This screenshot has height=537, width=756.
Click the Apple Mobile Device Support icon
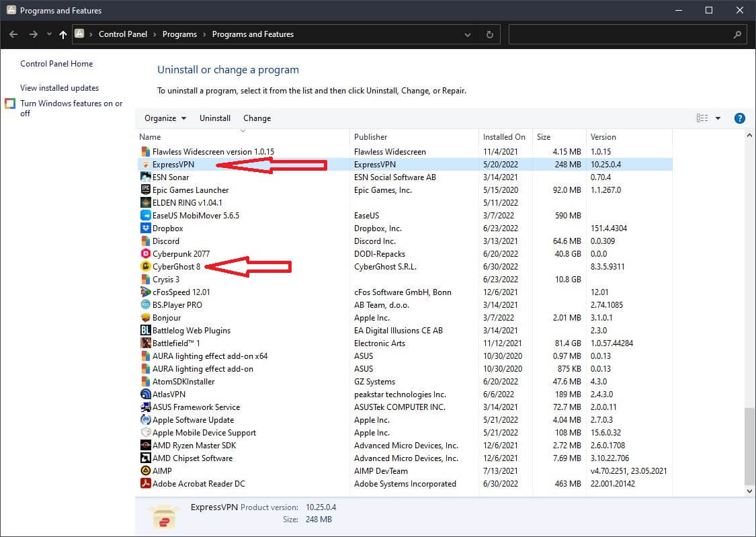145,432
